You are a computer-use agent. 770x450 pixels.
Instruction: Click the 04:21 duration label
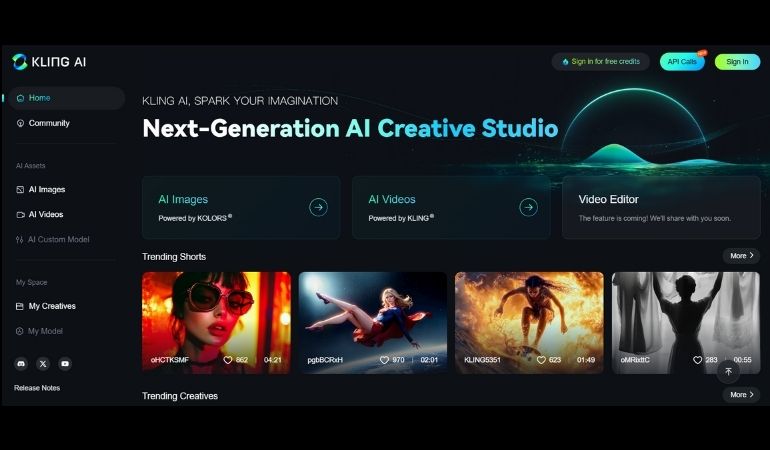273,360
